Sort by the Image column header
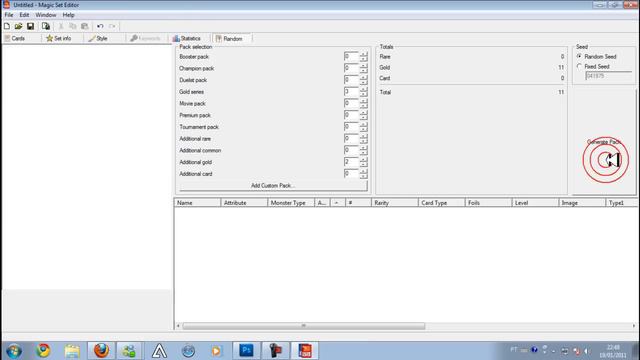Screen dimensions: 640x360 coord(582,202)
